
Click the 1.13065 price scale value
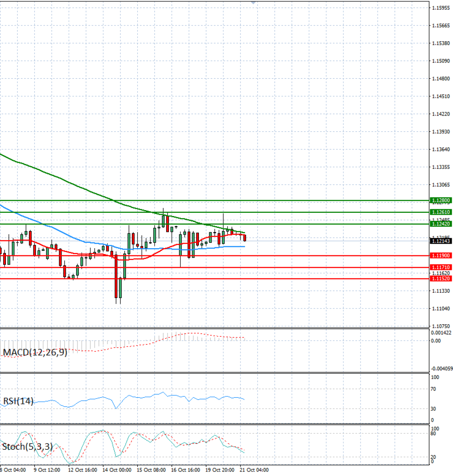[441, 185]
